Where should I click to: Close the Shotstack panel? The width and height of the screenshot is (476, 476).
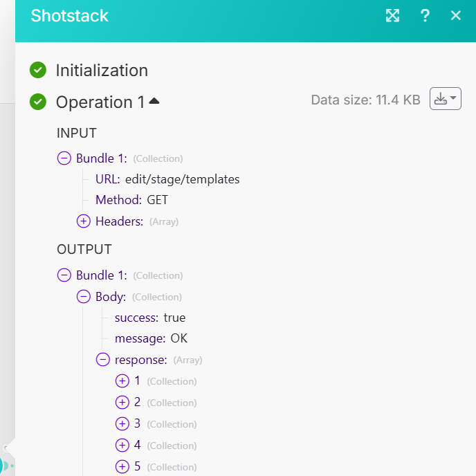pyautogui.click(x=456, y=15)
